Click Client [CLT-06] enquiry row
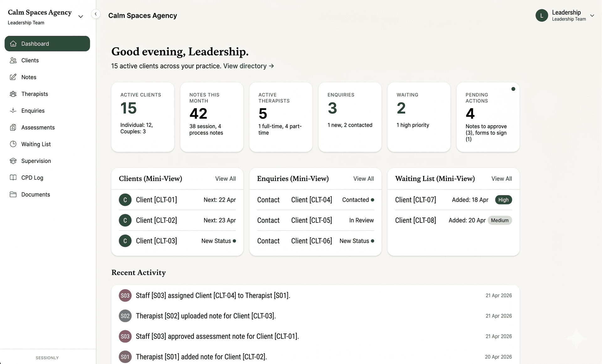The image size is (602, 364). tap(316, 241)
